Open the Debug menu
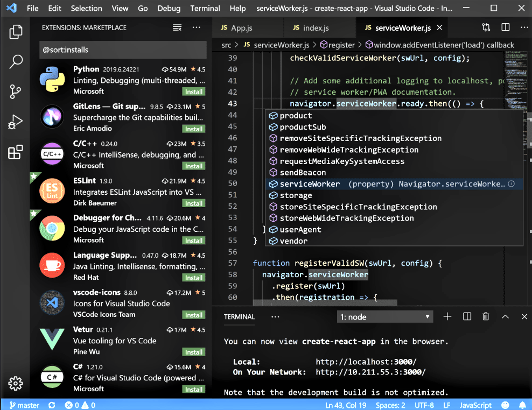 pyautogui.click(x=169, y=8)
